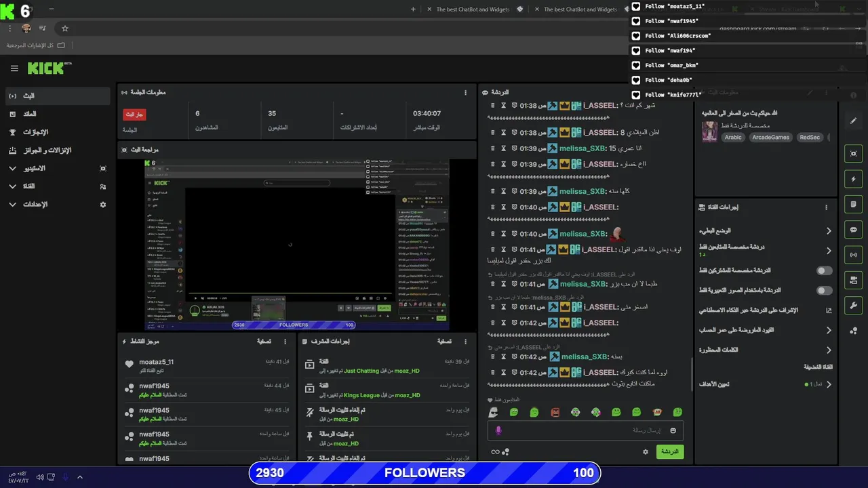
Task: Click bookmark star icon in browser bar
Action: tap(65, 28)
